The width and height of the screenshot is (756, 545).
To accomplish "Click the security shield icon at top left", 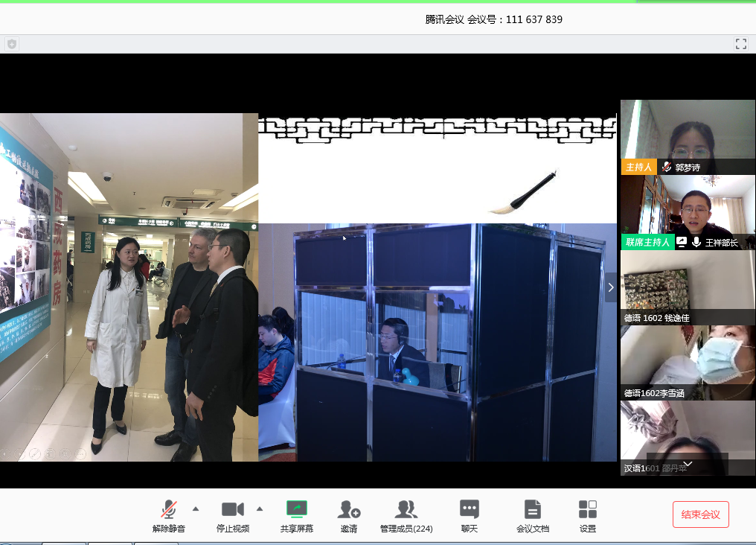I will click(x=11, y=44).
